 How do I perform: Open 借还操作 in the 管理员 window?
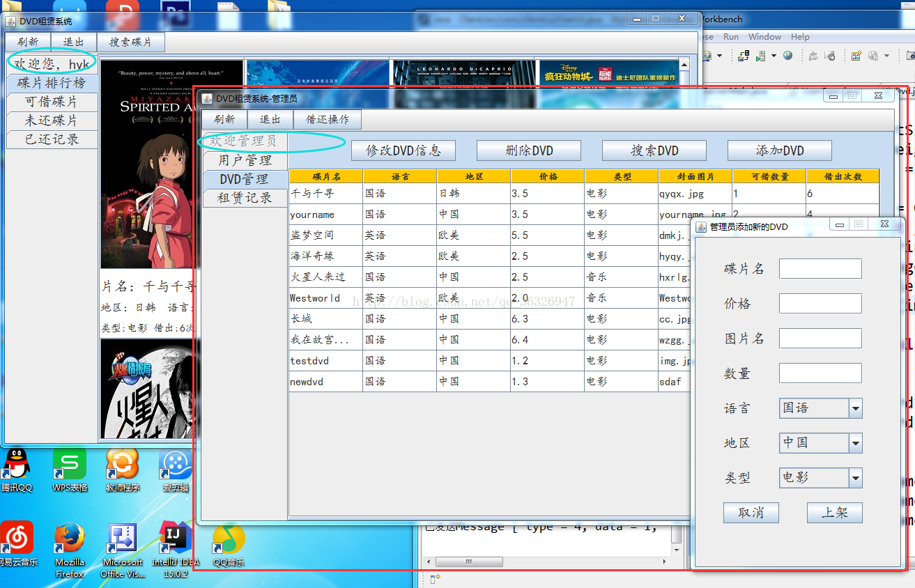pos(328,119)
